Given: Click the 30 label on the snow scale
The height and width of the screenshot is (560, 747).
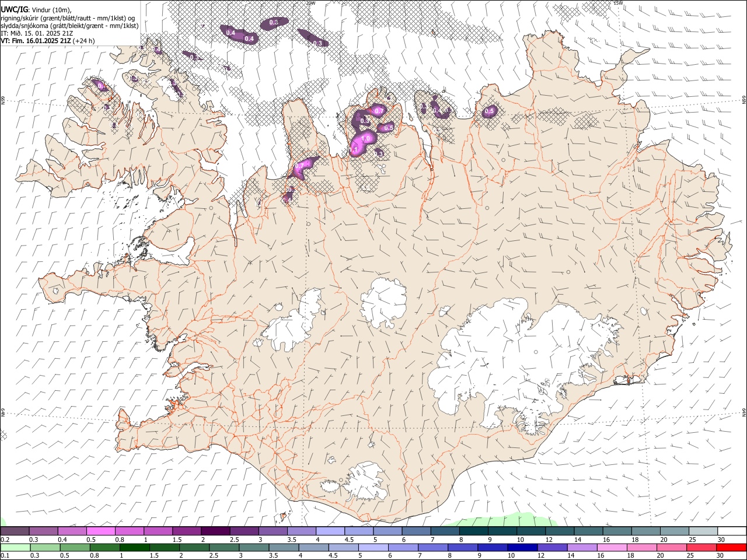Looking at the screenshot, I should coord(721,540).
